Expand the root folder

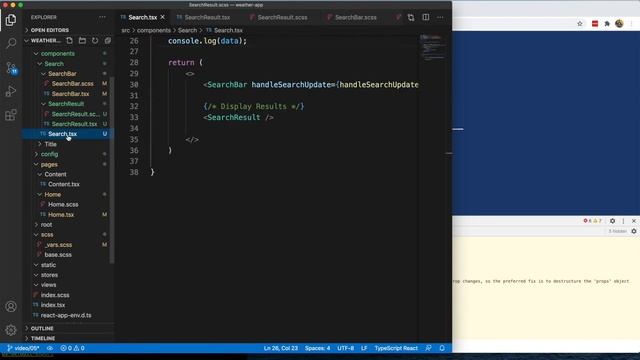(46, 224)
